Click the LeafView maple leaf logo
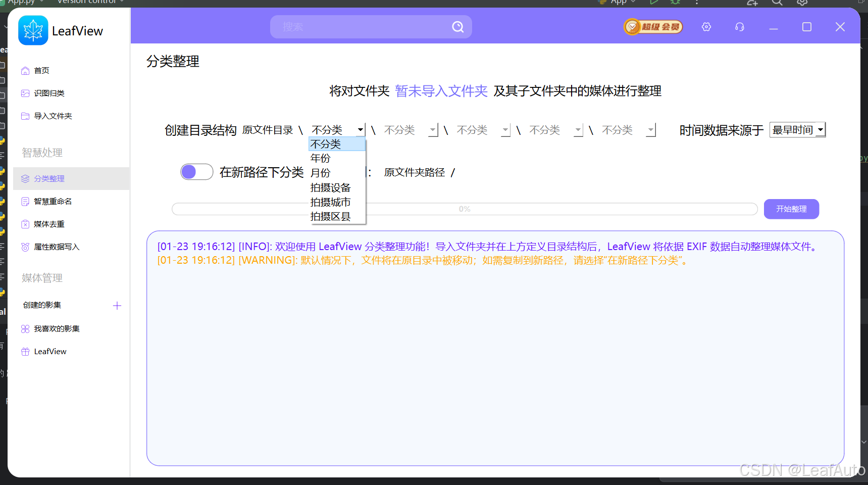This screenshot has height=485, width=868. point(32,30)
